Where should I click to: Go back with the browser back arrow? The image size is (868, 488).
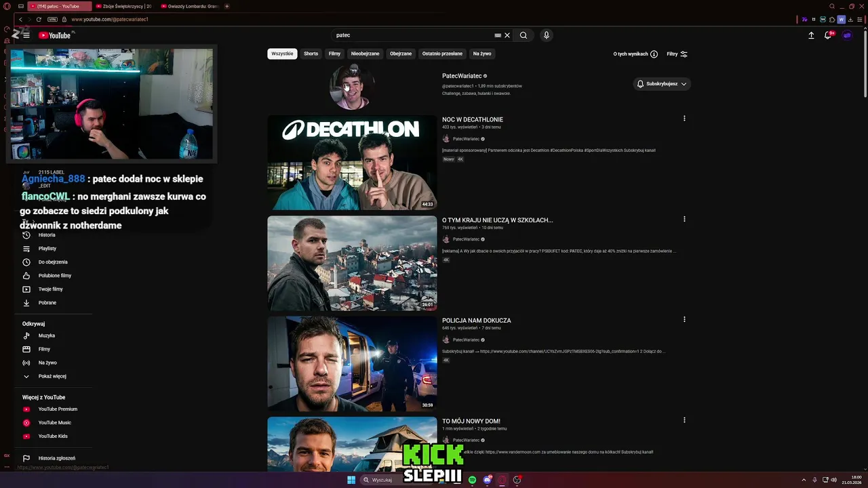[20, 19]
